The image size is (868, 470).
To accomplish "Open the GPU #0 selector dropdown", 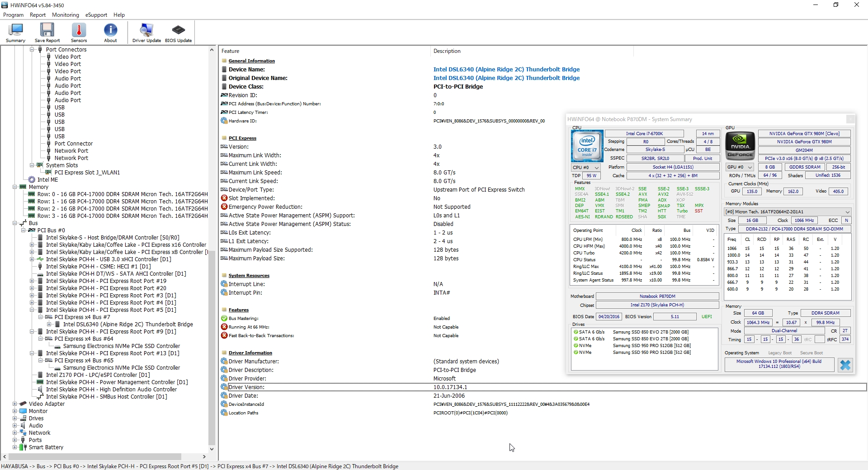I will click(739, 167).
